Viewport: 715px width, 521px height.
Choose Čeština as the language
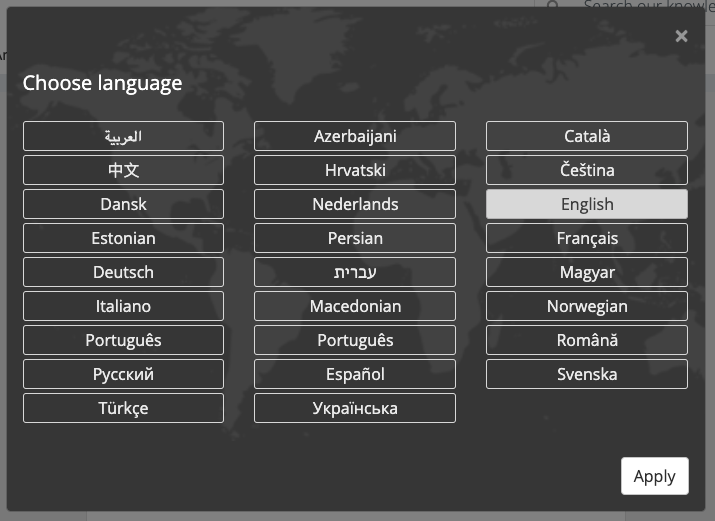[587, 170]
